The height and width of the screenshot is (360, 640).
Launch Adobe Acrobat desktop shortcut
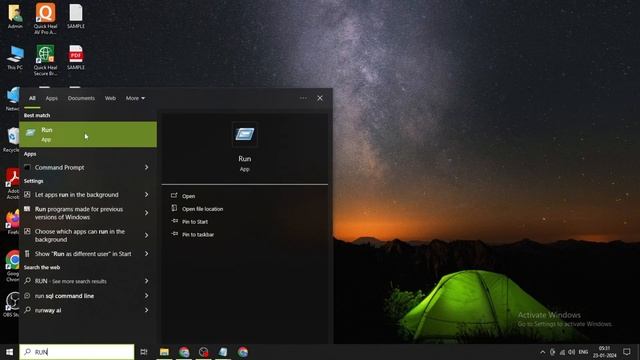(x=12, y=184)
